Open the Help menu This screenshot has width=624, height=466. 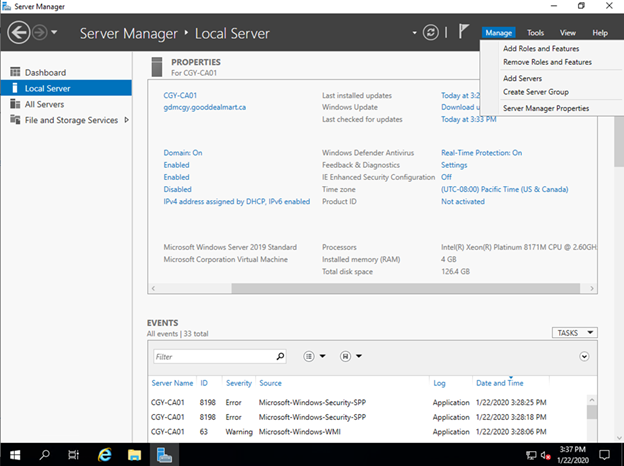tap(600, 33)
